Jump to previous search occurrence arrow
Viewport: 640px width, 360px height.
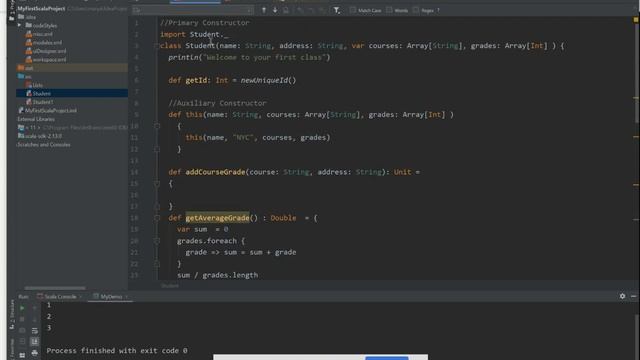(x=264, y=10)
